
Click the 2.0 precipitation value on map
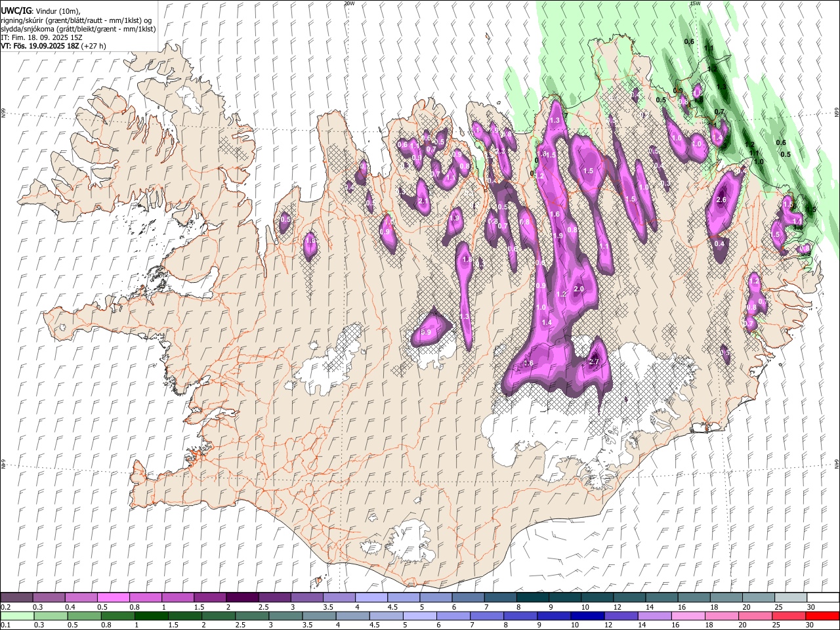tap(579, 289)
